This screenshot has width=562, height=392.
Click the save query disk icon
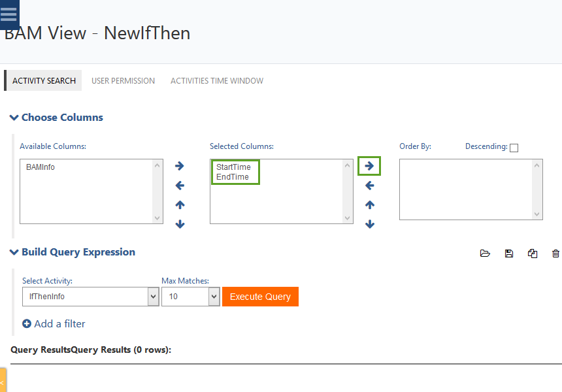pyautogui.click(x=509, y=253)
